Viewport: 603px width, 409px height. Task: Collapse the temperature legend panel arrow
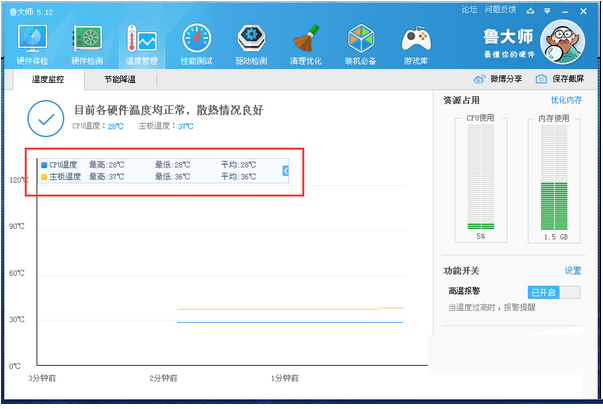click(x=285, y=171)
